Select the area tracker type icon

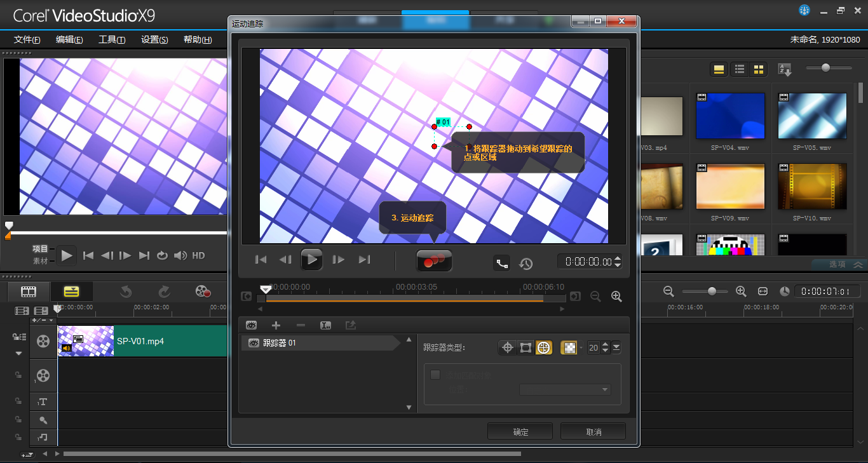pos(526,347)
